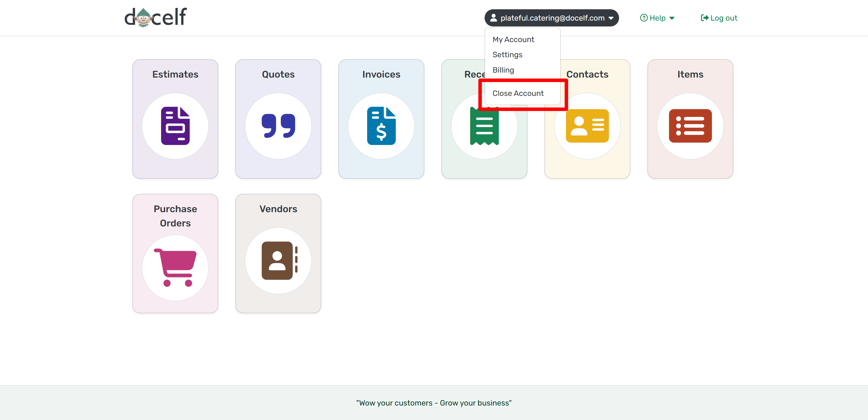This screenshot has width=868, height=420.
Task: Open the Invoices dollar document icon
Action: (381, 126)
